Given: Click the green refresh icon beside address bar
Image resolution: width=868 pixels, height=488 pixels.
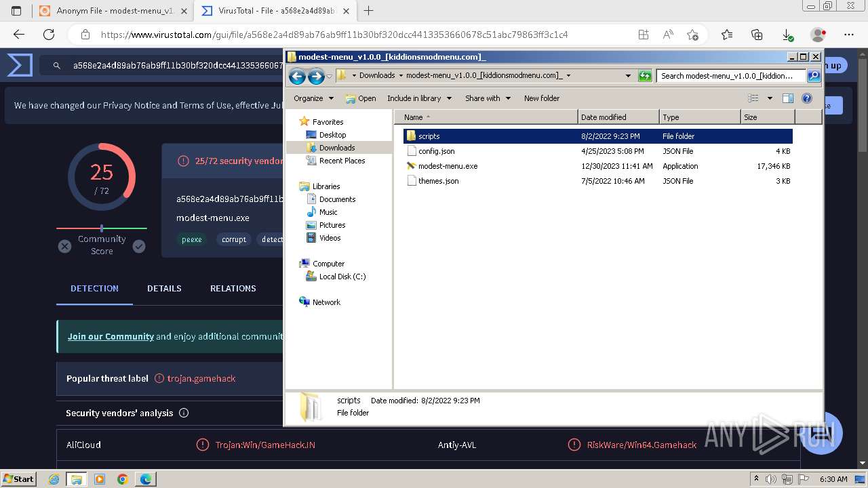Looking at the screenshot, I should click(x=645, y=76).
